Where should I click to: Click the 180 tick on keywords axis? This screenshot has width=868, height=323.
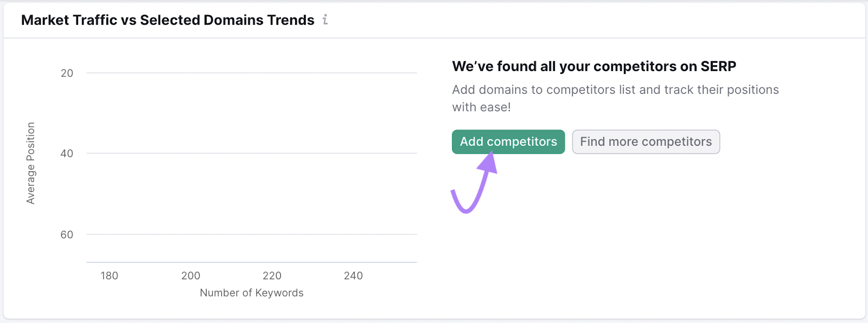pyautogui.click(x=110, y=276)
